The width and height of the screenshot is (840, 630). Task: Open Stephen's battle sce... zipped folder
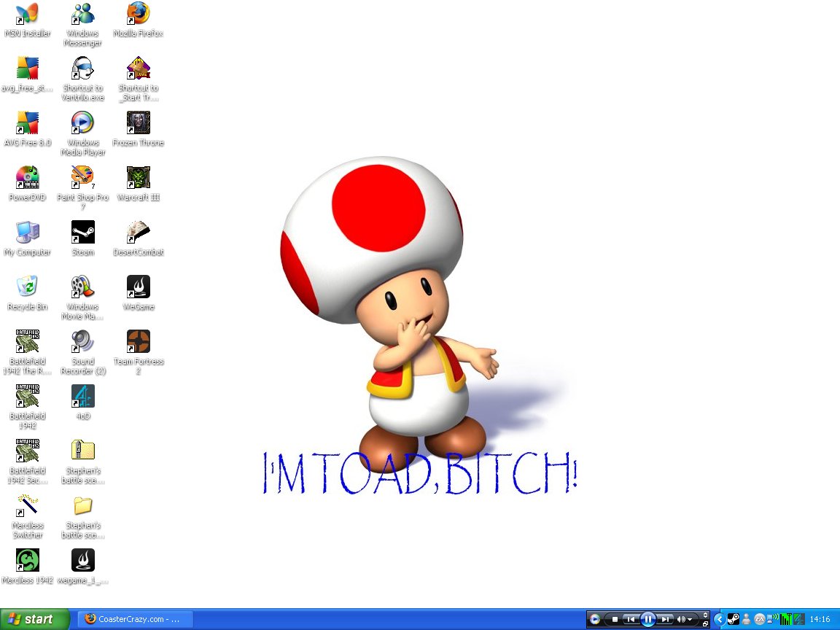coord(82,462)
